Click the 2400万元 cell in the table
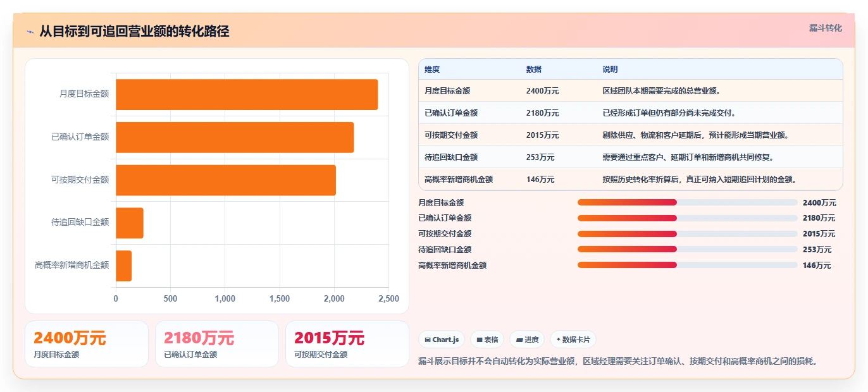868x392 pixels. (x=542, y=91)
